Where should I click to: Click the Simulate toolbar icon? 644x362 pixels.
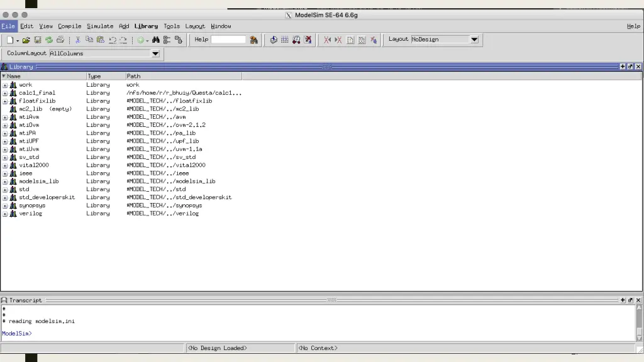[x=296, y=40]
